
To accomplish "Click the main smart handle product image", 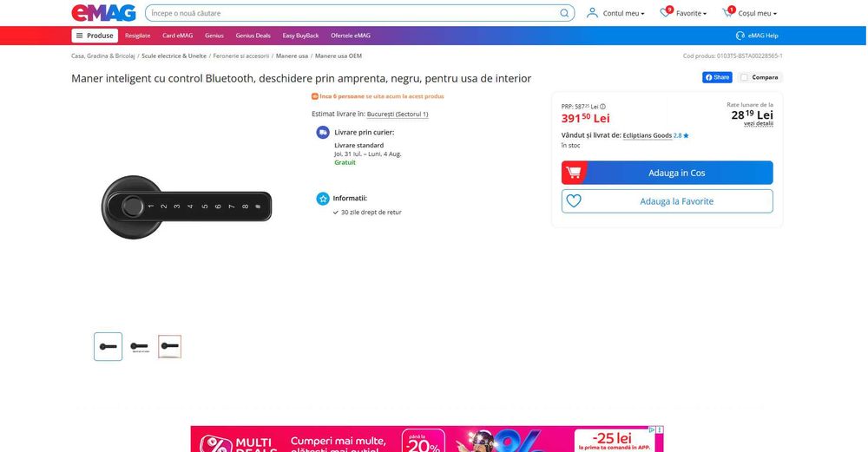I will tap(187, 206).
